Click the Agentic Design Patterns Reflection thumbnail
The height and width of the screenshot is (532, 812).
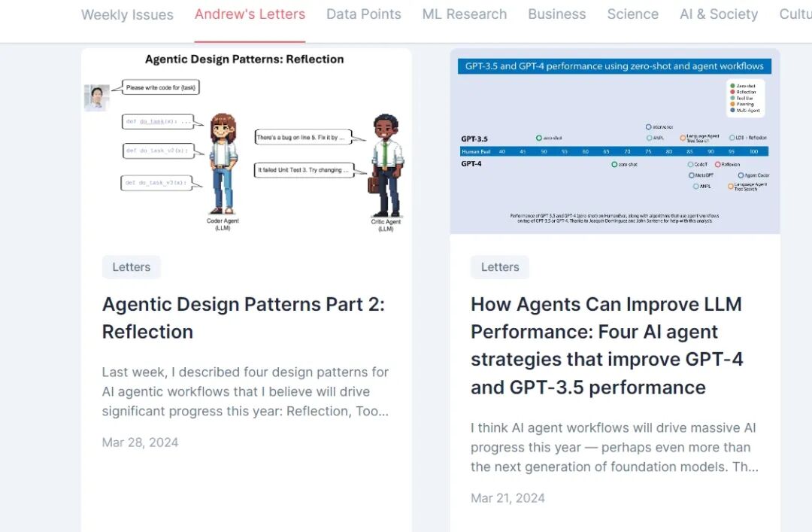[247, 141]
